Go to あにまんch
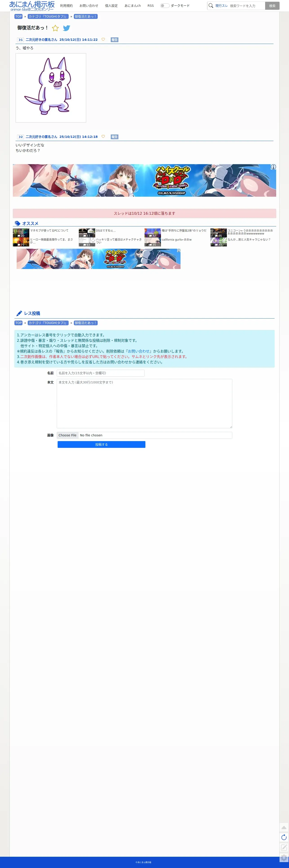This screenshot has width=289, height=868. [133, 6]
